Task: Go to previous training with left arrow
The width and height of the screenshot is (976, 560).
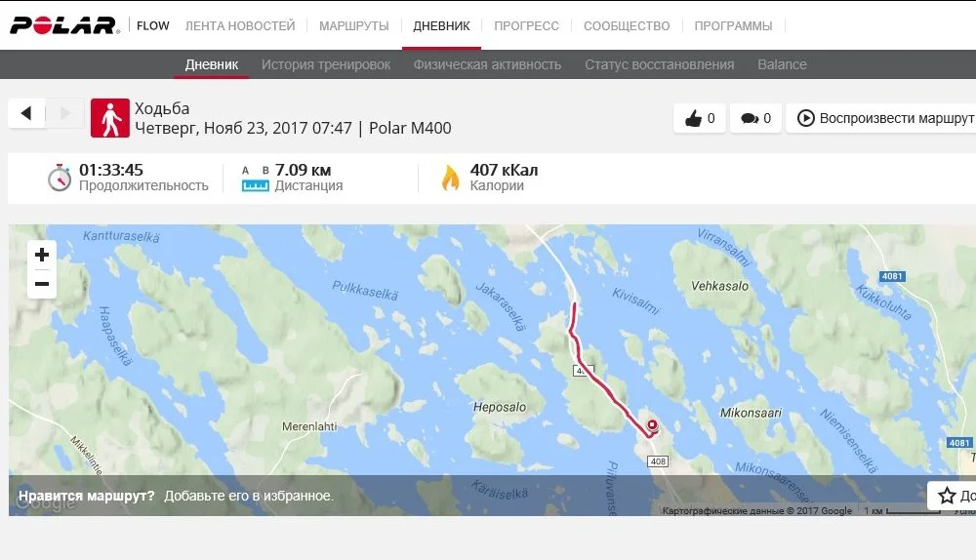Action: (26, 113)
